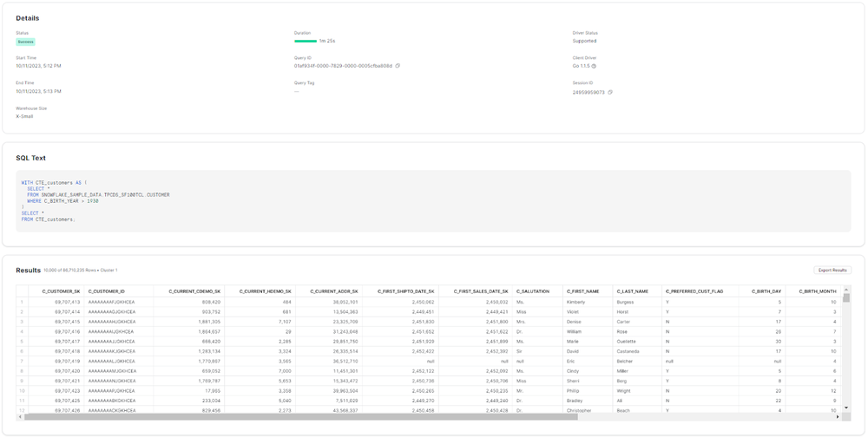Viewport: 868px width, 437px height.
Task: Click the C_BIRTH_DAY column header
Action: pyautogui.click(x=766, y=291)
